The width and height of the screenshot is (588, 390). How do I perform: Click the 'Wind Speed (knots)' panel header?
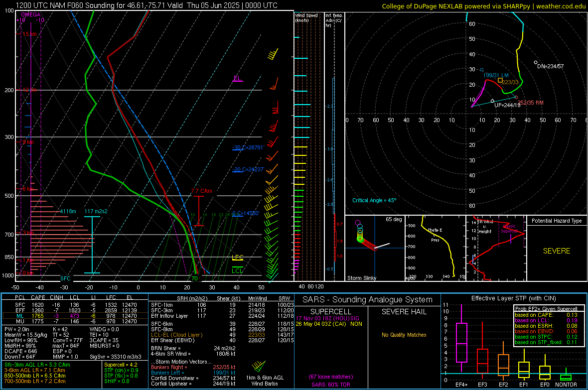(306, 17)
